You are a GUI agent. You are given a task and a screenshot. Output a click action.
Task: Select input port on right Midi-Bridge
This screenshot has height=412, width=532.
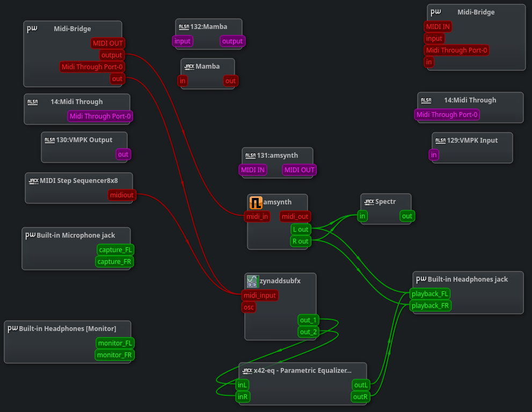pos(434,38)
